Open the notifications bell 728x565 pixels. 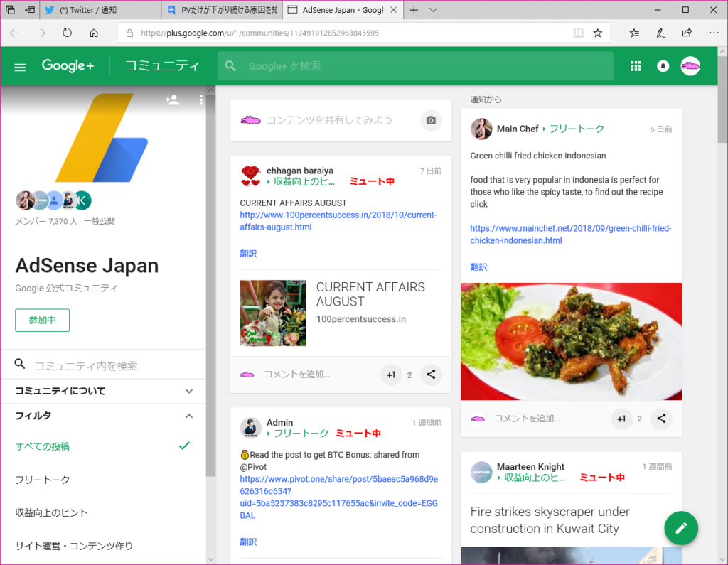(x=663, y=66)
